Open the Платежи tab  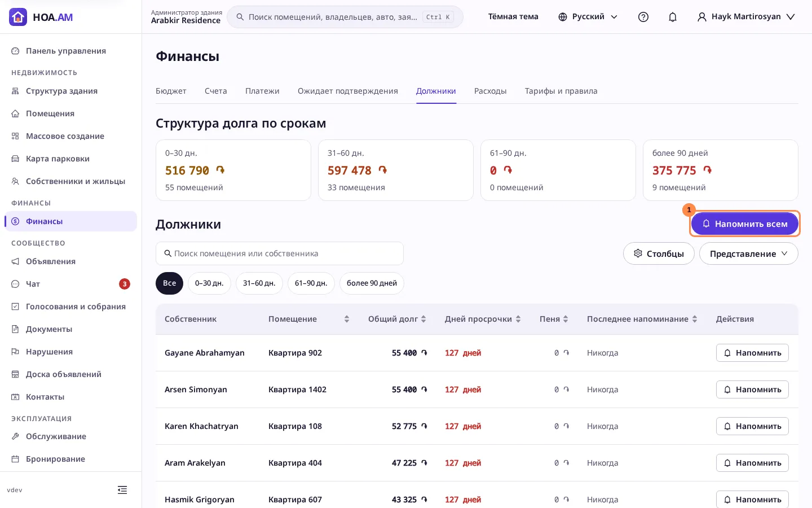click(x=262, y=91)
